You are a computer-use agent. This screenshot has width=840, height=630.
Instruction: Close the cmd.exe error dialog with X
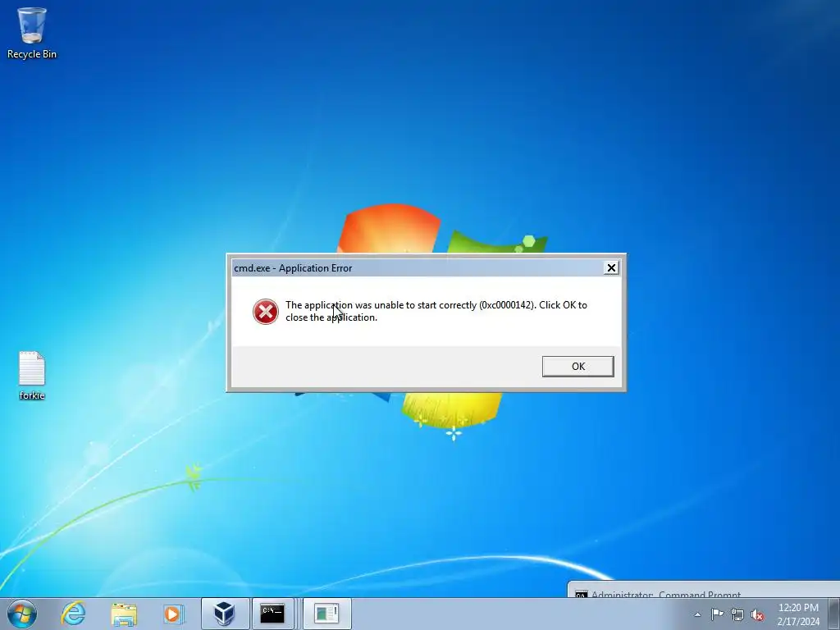[x=611, y=268]
